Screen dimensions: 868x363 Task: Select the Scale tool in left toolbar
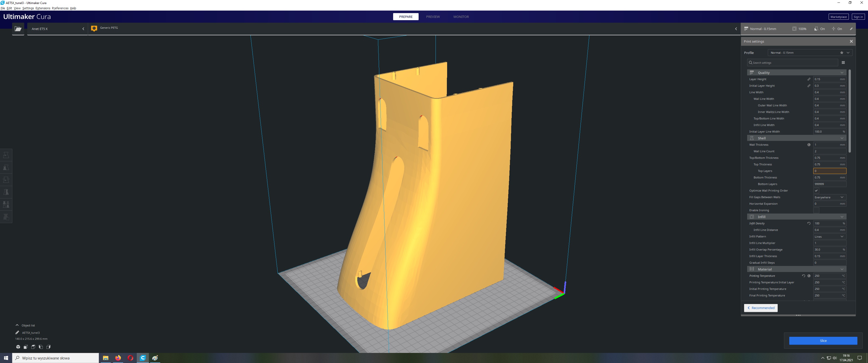(x=6, y=167)
